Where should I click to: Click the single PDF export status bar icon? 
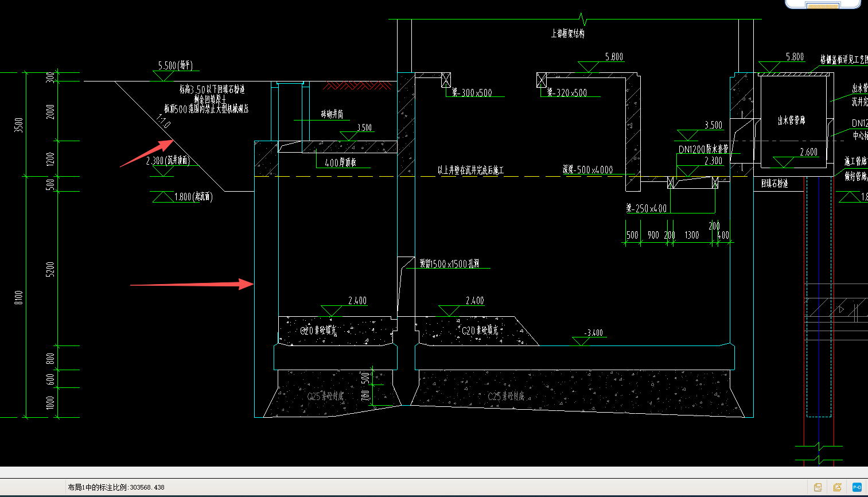[x=818, y=487]
